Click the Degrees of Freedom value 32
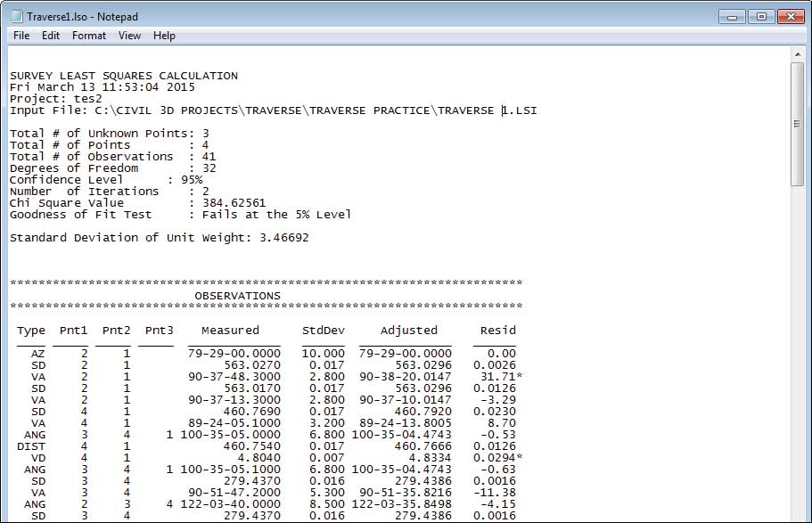 [209, 168]
